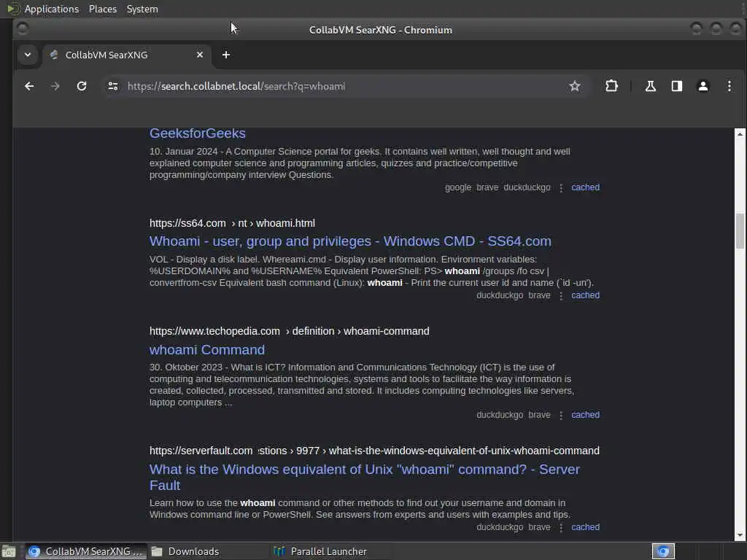Open cached version of techopedia result
Screen dimensions: 747x560
[x=585, y=415]
